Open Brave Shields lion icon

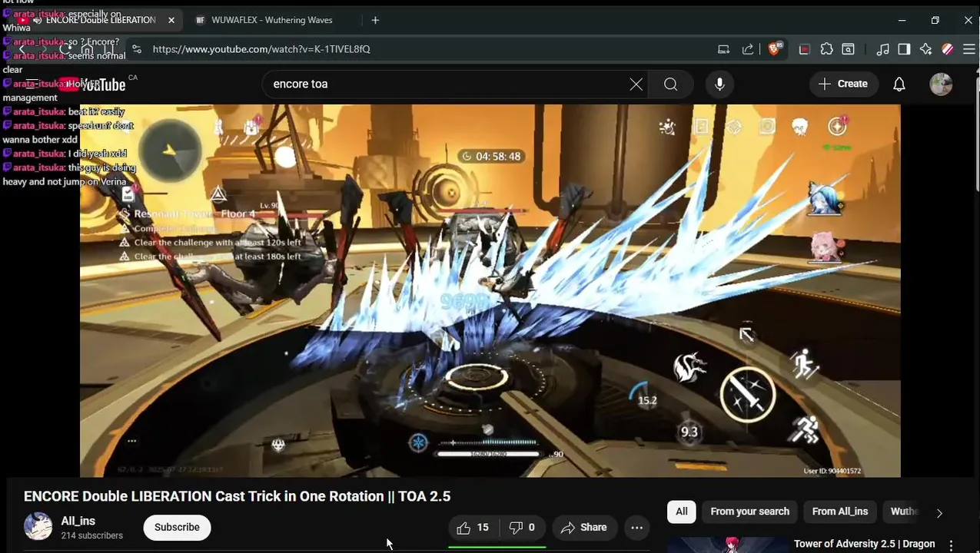pyautogui.click(x=776, y=49)
